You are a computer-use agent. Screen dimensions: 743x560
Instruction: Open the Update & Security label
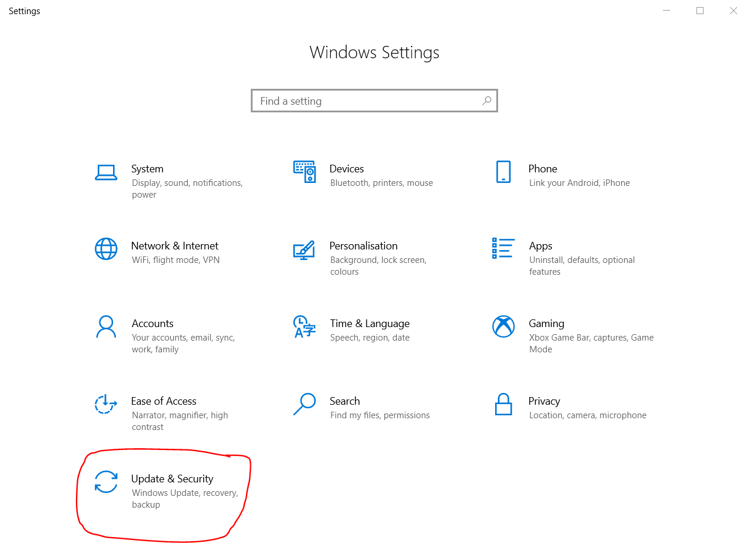(x=173, y=479)
